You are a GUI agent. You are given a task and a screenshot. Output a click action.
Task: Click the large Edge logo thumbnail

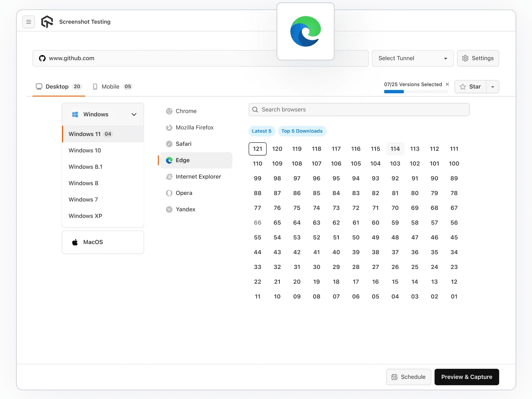click(305, 31)
